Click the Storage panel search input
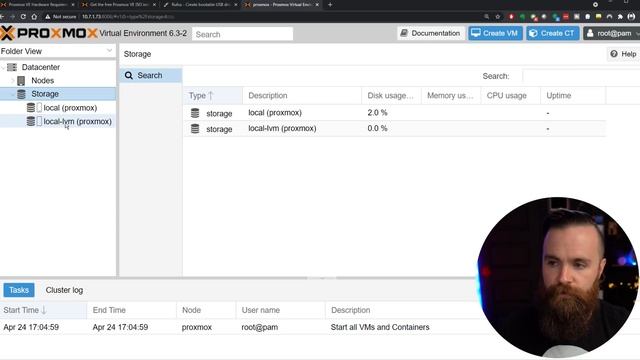Viewport: 640px width, 360px height. point(581,76)
